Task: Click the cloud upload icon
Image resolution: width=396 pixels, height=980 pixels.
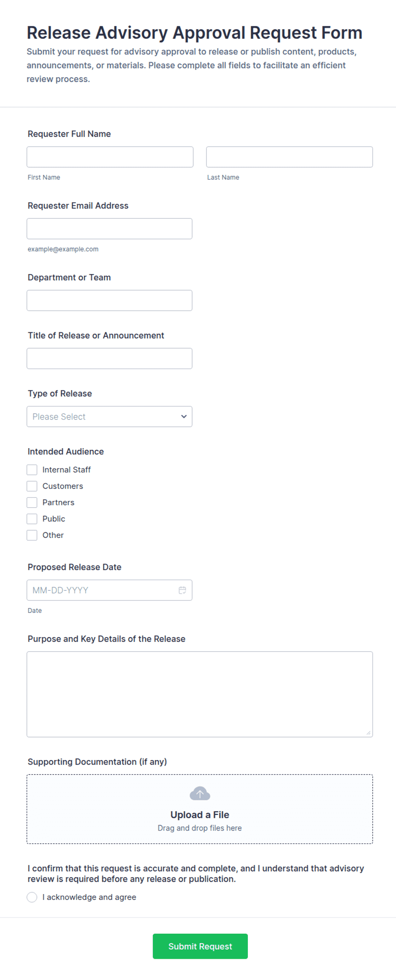Action: pyautogui.click(x=200, y=793)
